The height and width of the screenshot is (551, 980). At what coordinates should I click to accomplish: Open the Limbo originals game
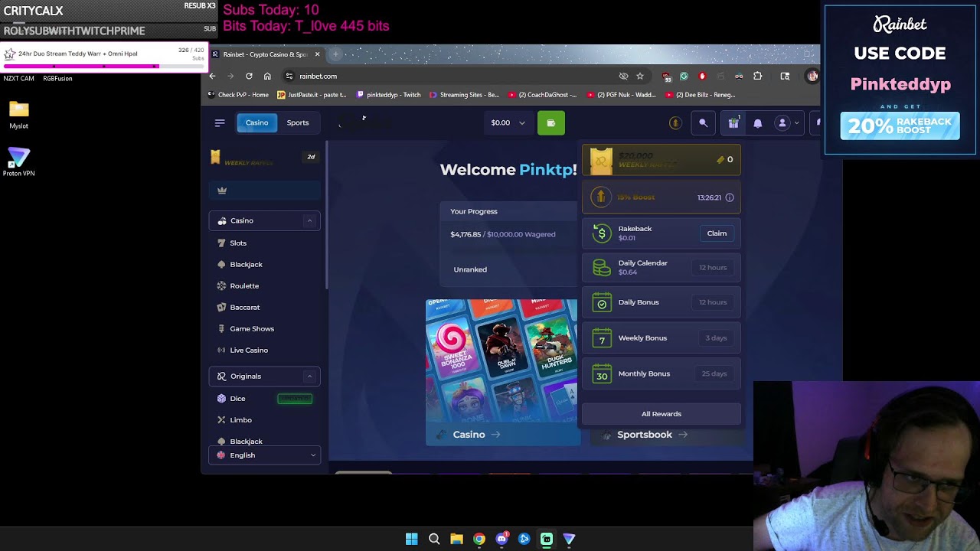(x=240, y=420)
